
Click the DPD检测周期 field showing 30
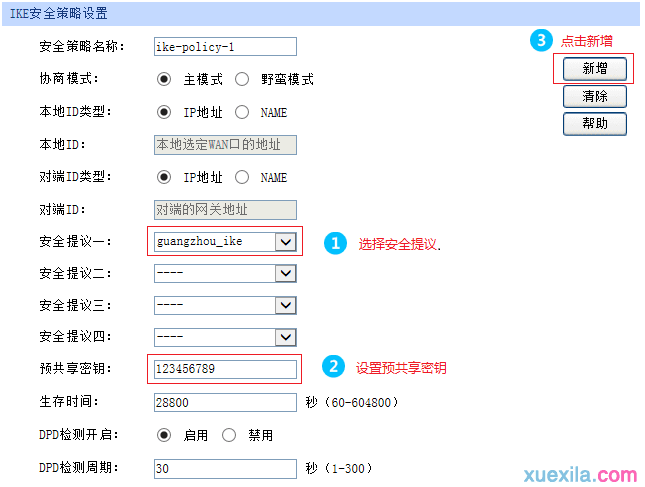point(225,468)
